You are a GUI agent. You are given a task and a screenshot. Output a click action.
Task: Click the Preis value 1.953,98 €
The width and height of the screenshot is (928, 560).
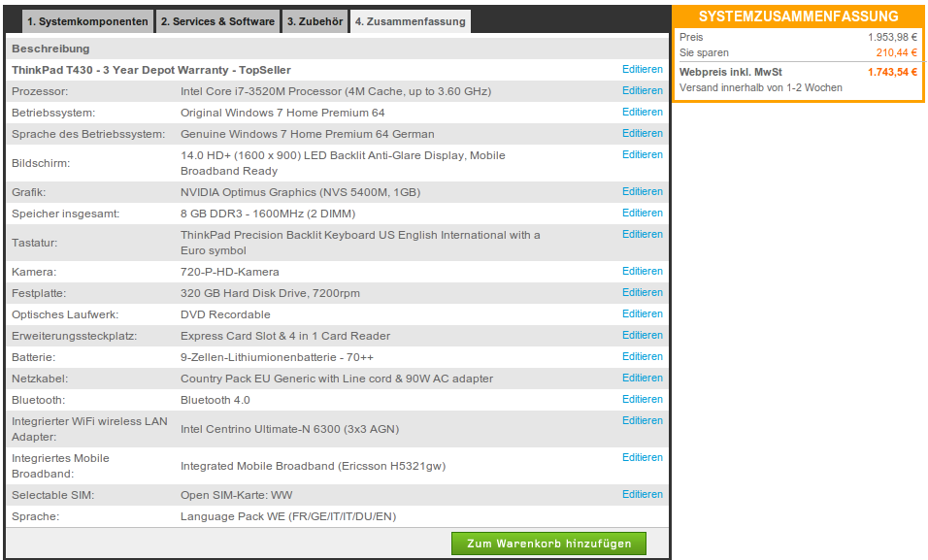[x=892, y=37]
